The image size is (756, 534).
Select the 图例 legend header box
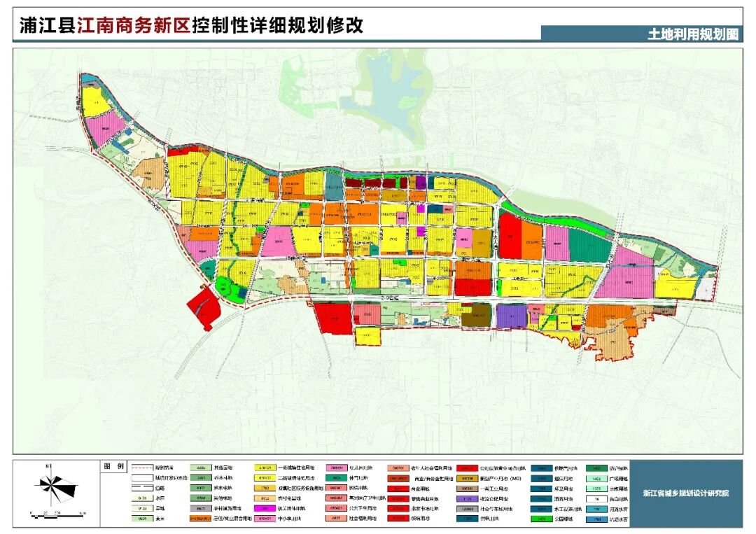112,466
